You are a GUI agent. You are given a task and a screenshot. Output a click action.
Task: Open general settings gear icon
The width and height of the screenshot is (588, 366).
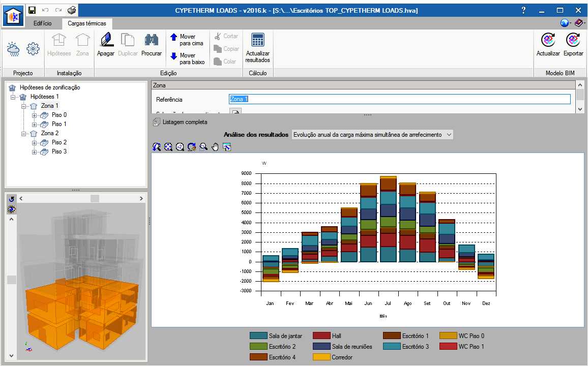33,49
